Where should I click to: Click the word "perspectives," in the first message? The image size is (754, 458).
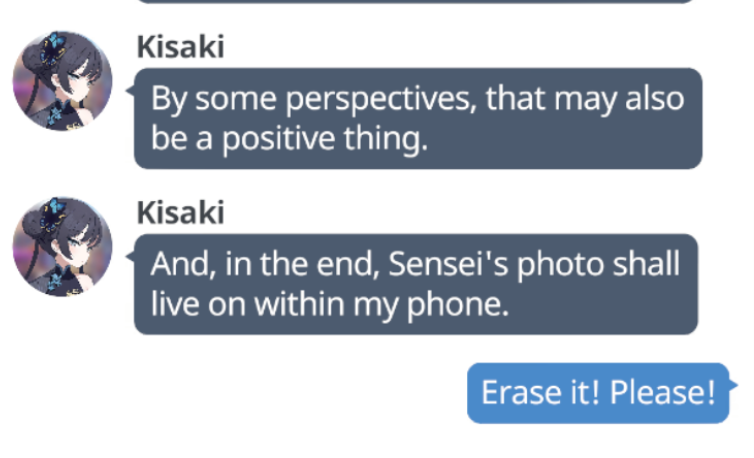381,100
